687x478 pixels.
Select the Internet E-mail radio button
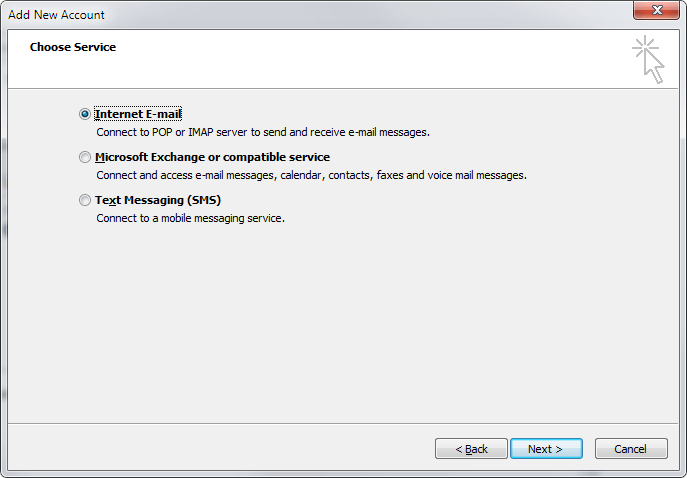tap(84, 114)
